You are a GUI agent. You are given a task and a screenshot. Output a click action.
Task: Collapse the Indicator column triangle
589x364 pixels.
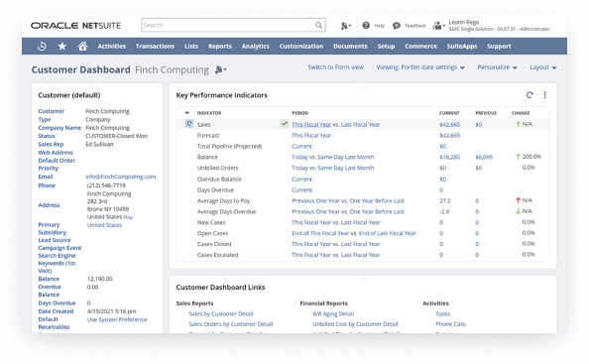(x=187, y=113)
